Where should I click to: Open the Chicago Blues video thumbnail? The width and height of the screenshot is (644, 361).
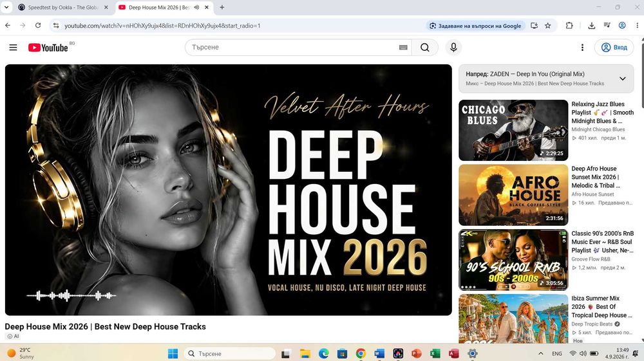click(513, 130)
